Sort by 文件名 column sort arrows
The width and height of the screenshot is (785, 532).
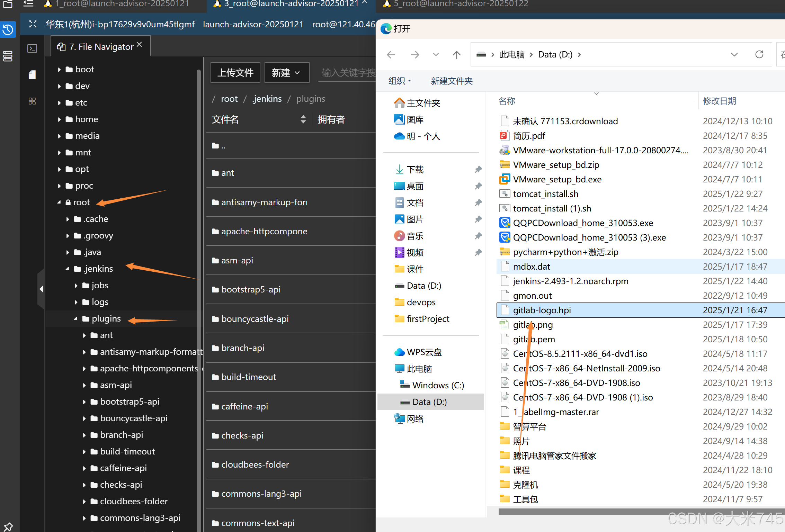[303, 120]
